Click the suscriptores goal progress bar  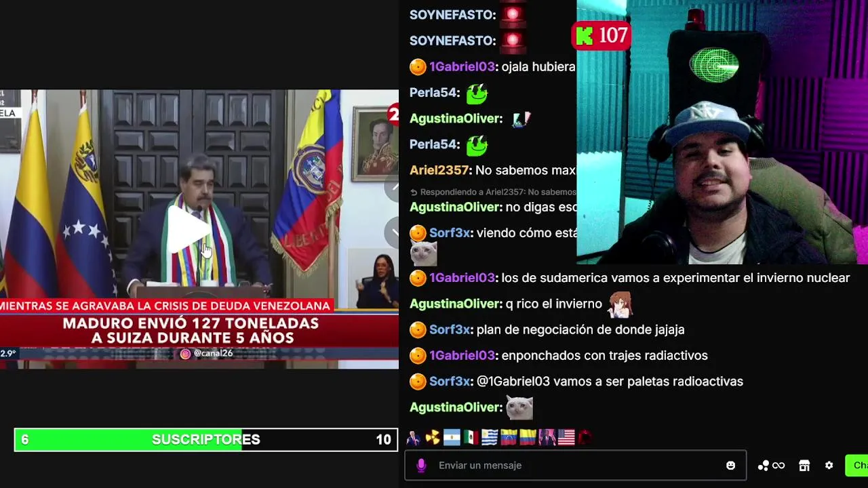point(205,439)
